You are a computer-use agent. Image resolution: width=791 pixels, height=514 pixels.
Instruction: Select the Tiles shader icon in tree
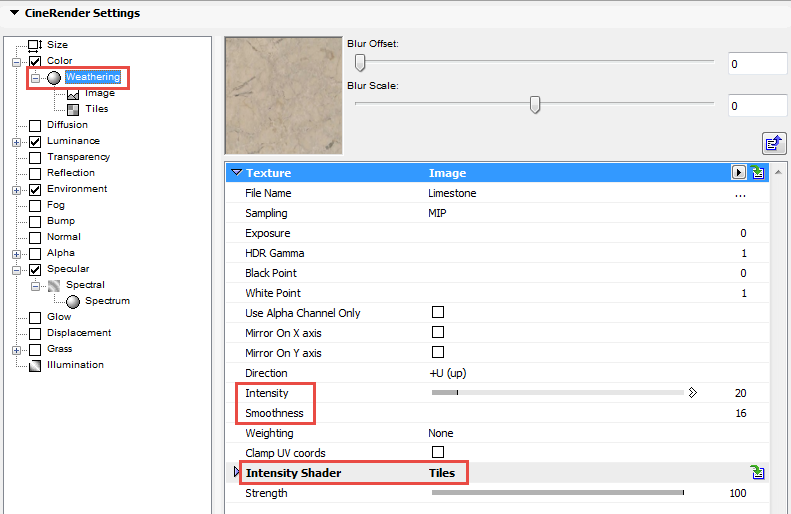(73, 109)
